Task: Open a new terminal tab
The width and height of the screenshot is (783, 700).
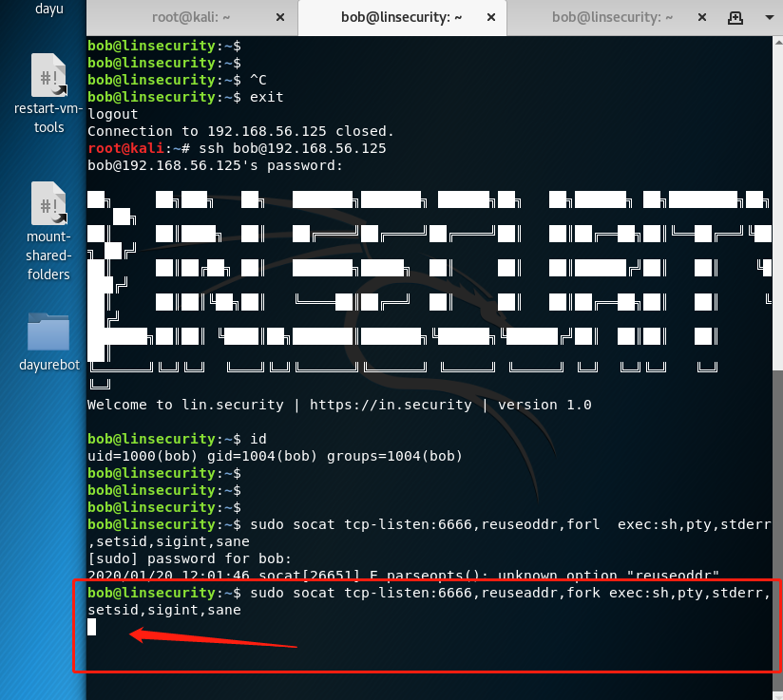Action: (x=735, y=18)
